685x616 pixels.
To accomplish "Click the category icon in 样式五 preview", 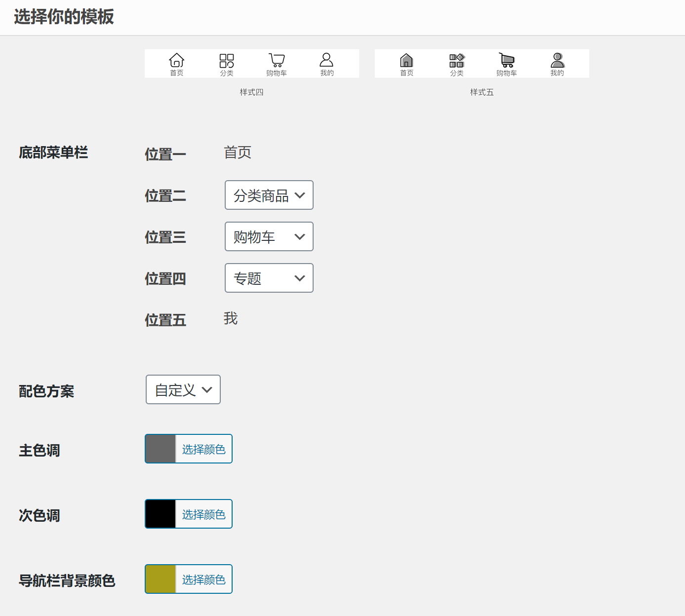I will tap(457, 61).
